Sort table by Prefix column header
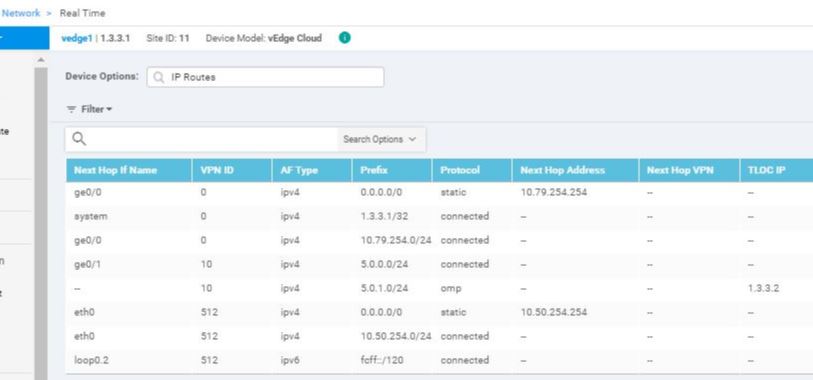 coord(391,170)
